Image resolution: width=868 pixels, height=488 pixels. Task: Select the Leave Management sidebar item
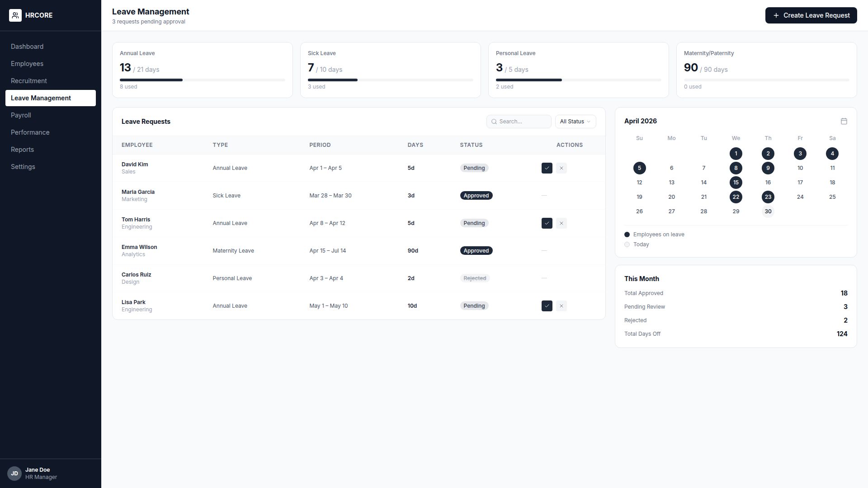coord(51,98)
